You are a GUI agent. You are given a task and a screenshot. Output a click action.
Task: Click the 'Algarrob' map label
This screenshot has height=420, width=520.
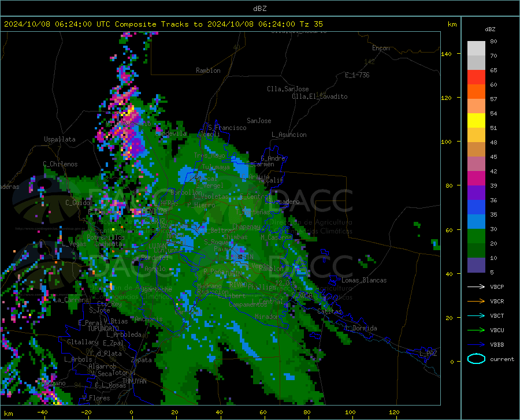(x=102, y=366)
